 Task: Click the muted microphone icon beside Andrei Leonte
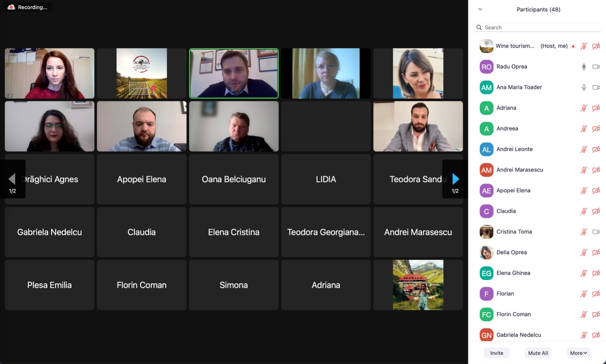point(584,149)
